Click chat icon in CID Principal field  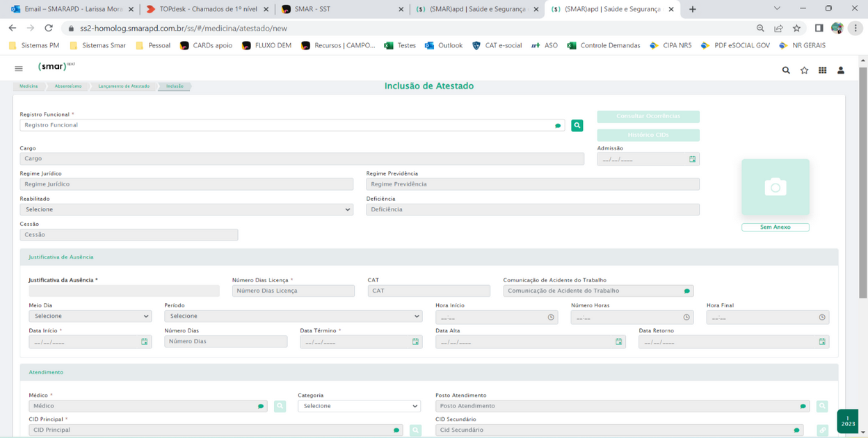pyautogui.click(x=396, y=430)
